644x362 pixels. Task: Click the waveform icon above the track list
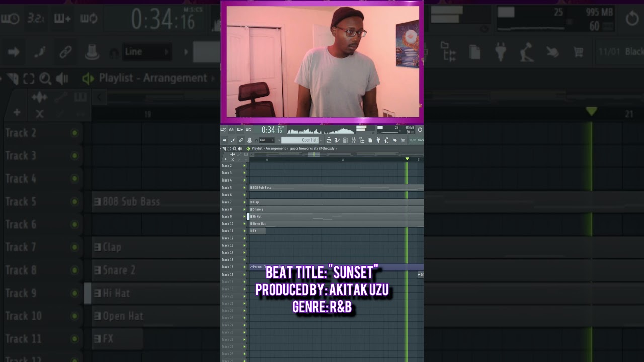pyautogui.click(x=233, y=154)
